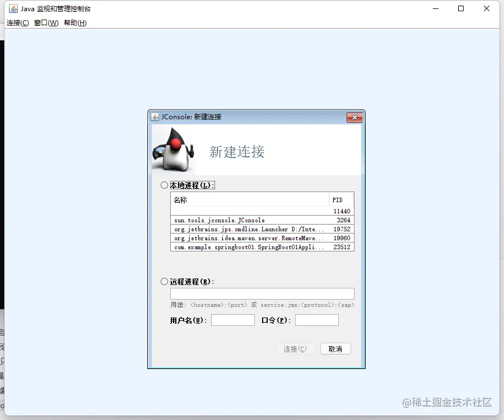Maximize the Java 监视和管理控制台 window
Image resolution: width=504 pixels, height=420 pixels.
(461, 8)
